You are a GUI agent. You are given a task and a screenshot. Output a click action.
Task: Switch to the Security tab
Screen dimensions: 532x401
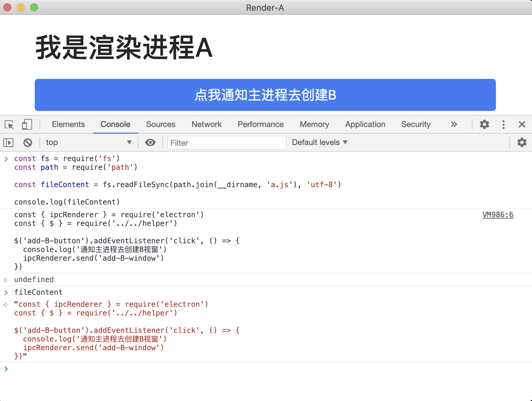(x=416, y=124)
